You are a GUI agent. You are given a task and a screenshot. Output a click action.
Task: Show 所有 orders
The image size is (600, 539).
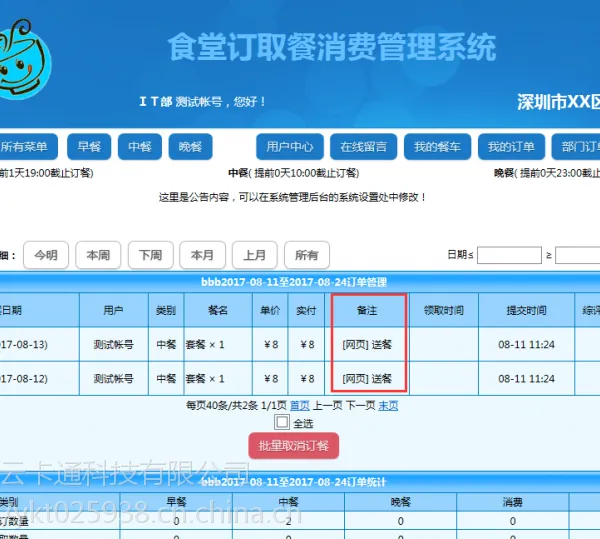coord(307,255)
